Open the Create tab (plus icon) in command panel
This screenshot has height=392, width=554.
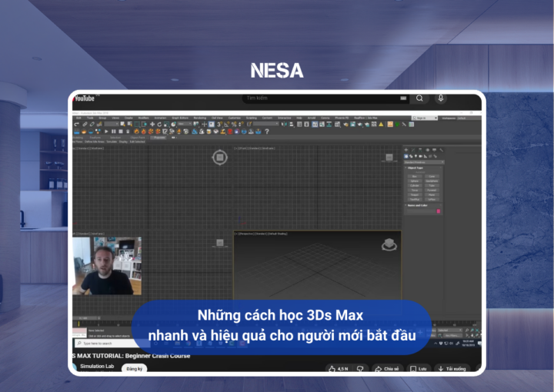pyautogui.click(x=407, y=150)
